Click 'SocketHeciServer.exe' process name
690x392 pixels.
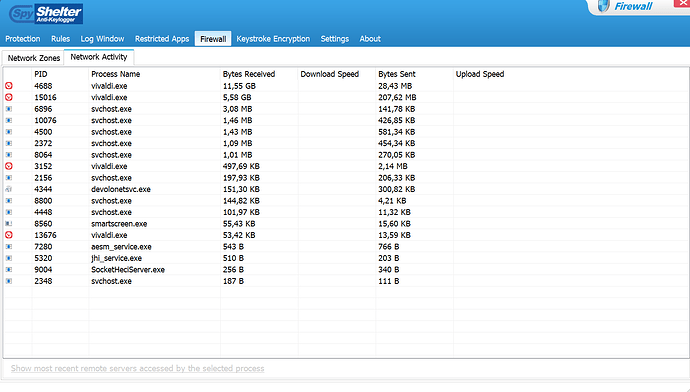[128, 269]
